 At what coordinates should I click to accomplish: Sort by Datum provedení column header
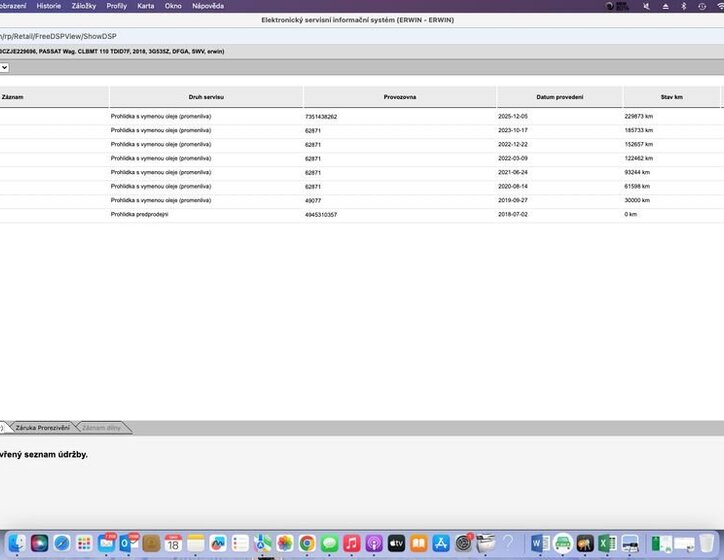(x=559, y=97)
